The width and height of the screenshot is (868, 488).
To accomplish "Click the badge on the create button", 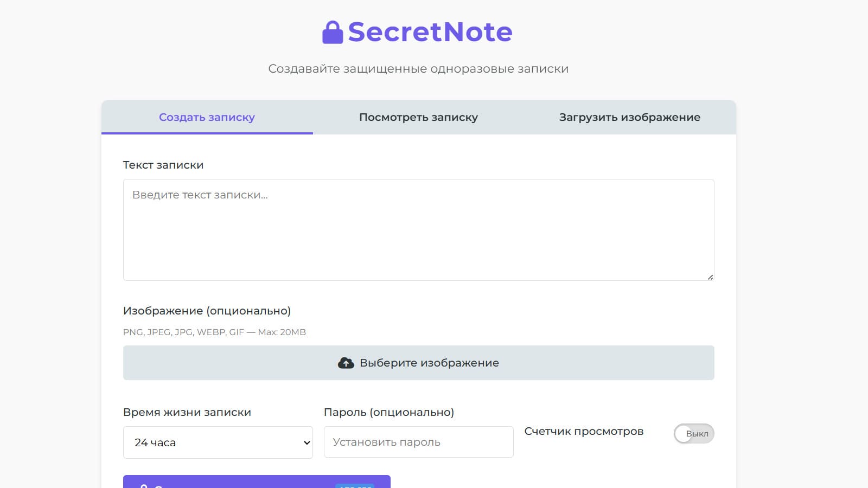I will (355, 486).
